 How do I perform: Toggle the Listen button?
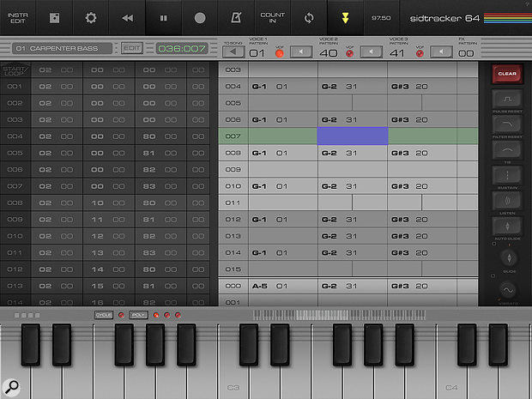507,201
